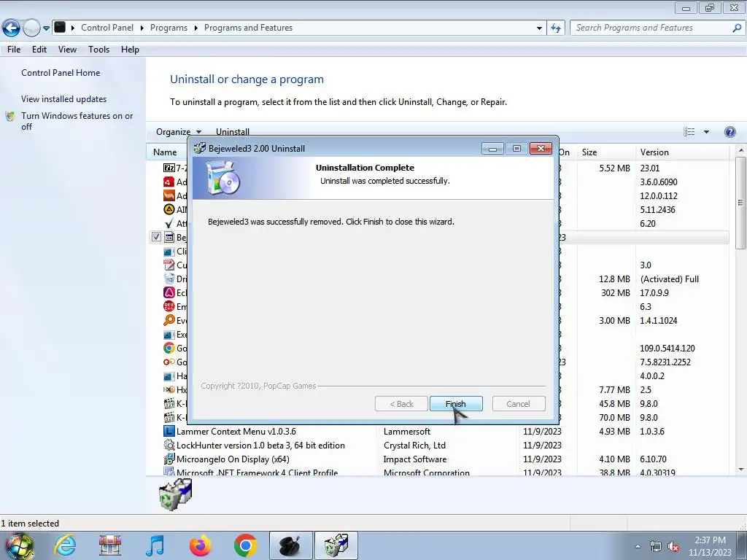Sort by the Size column header

coord(589,152)
